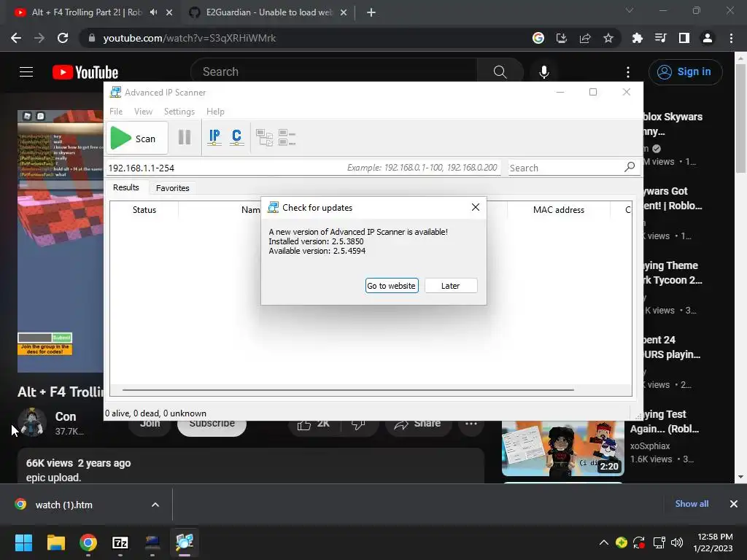Viewport: 747px width, 560px height.
Task: Reload the page in Chrome
Action: [63, 38]
